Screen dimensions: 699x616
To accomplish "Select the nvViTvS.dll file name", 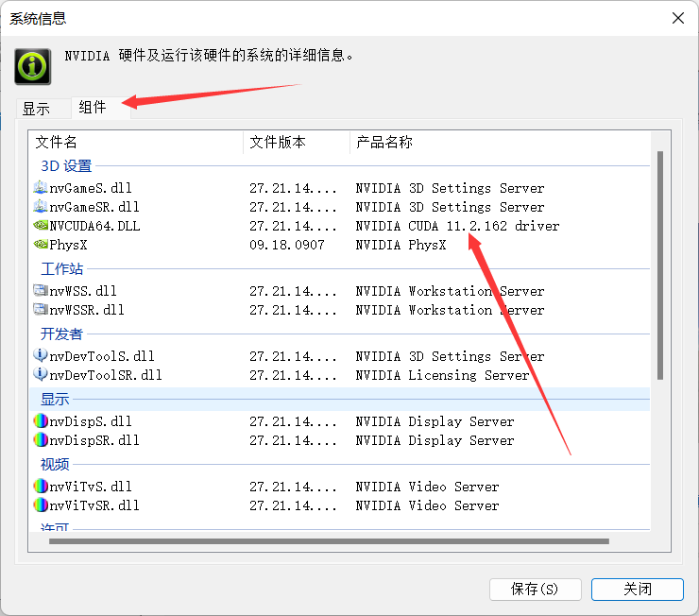I will pos(91,487).
